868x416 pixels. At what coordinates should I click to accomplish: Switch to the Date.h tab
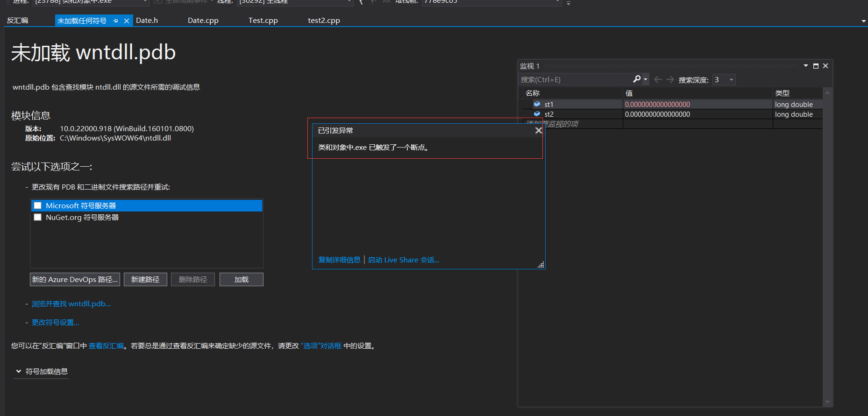point(147,21)
